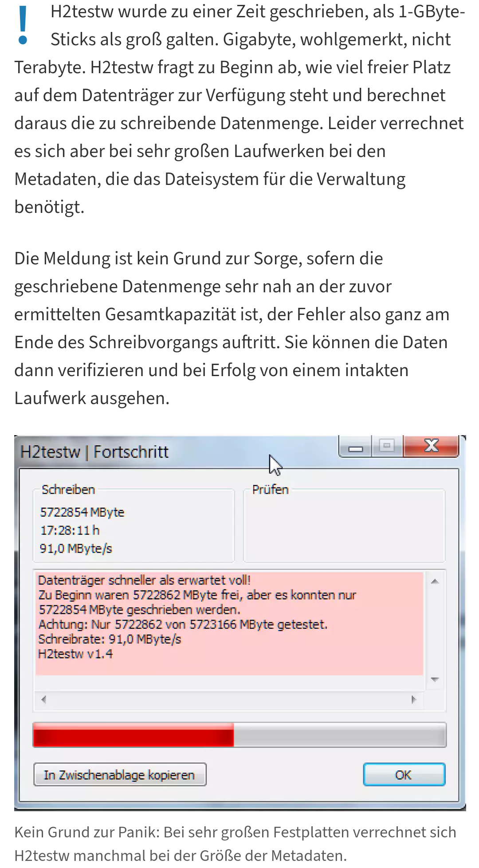
Task: Select '91,0 MByte/s' in Schreiben group
Action: tap(76, 549)
